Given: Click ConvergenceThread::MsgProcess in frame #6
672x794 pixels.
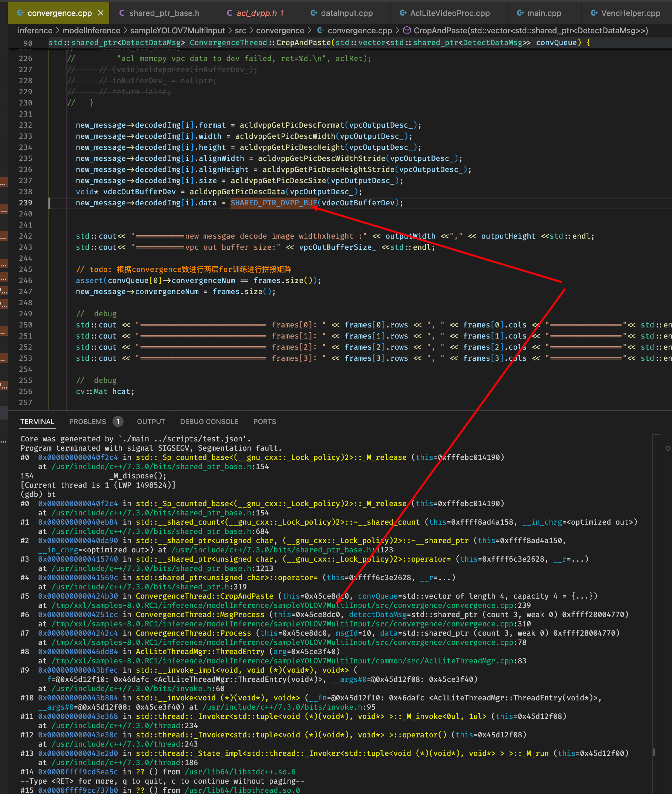Looking at the screenshot, I should [200, 615].
